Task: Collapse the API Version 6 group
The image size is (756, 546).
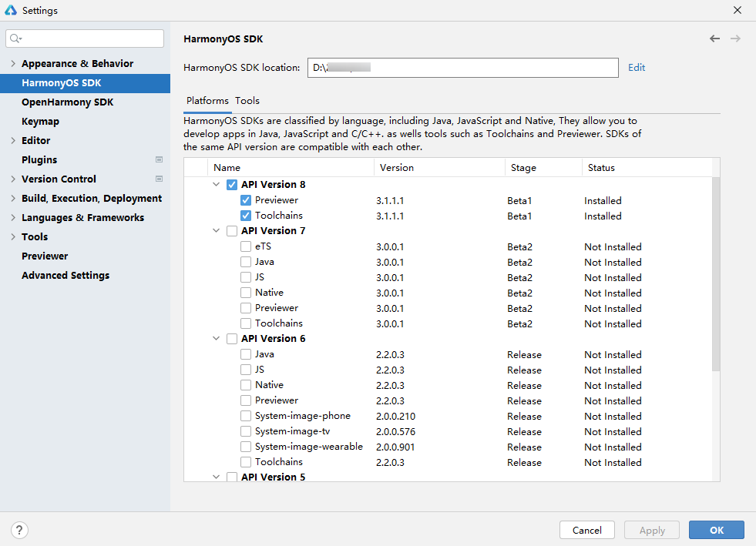Action: (216, 339)
